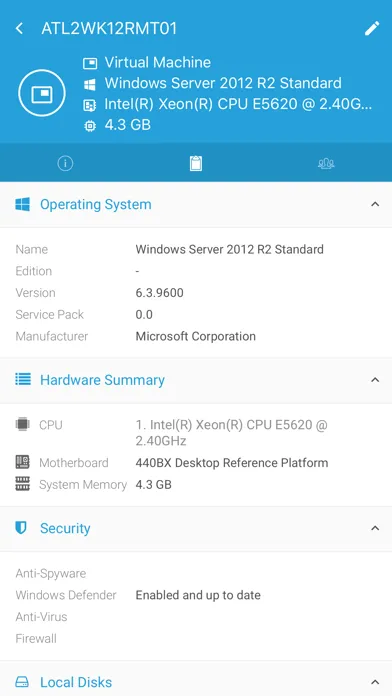The height and width of the screenshot is (696, 392).
Task: Open the users group tab
Action: [x=326, y=163]
